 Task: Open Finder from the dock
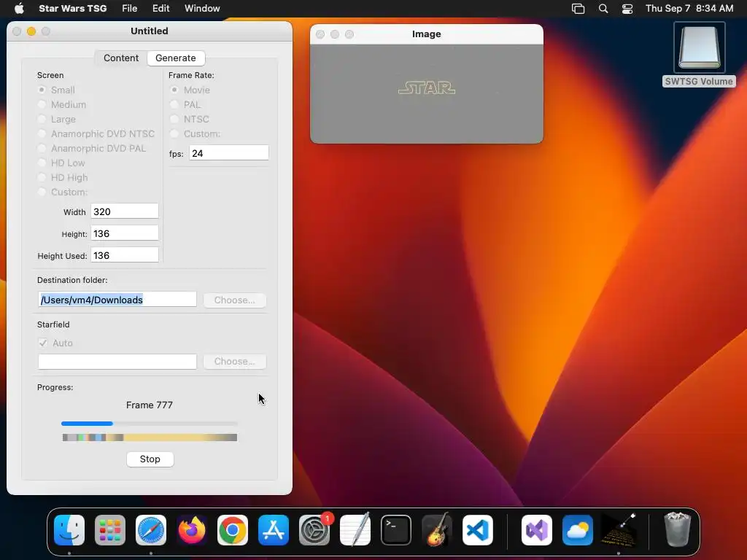pyautogui.click(x=69, y=530)
